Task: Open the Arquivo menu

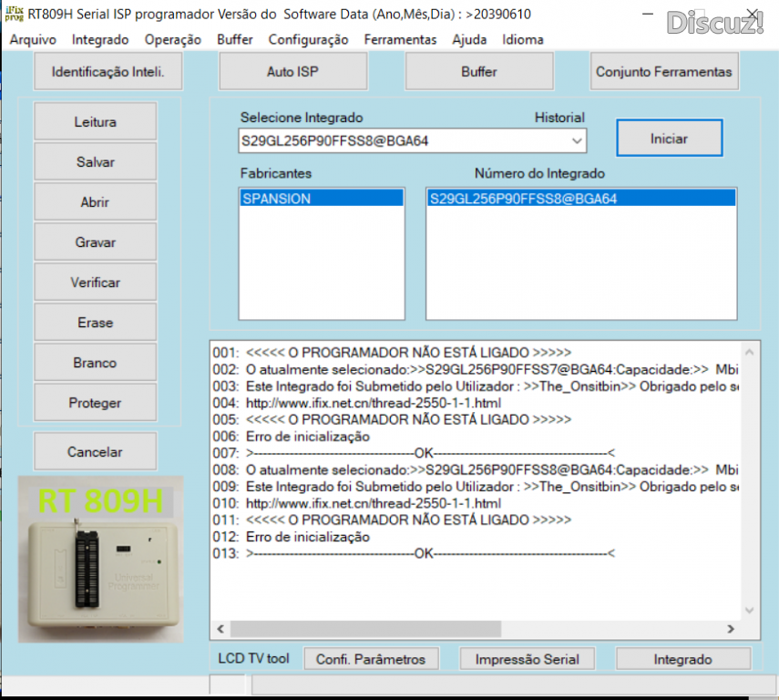Action: pyautogui.click(x=33, y=39)
